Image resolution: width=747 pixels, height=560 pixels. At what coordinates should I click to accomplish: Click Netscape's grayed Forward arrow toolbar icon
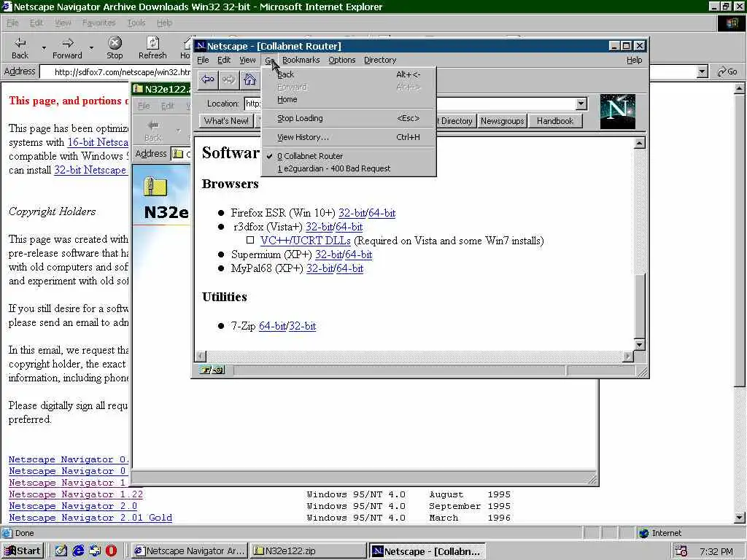(x=228, y=79)
